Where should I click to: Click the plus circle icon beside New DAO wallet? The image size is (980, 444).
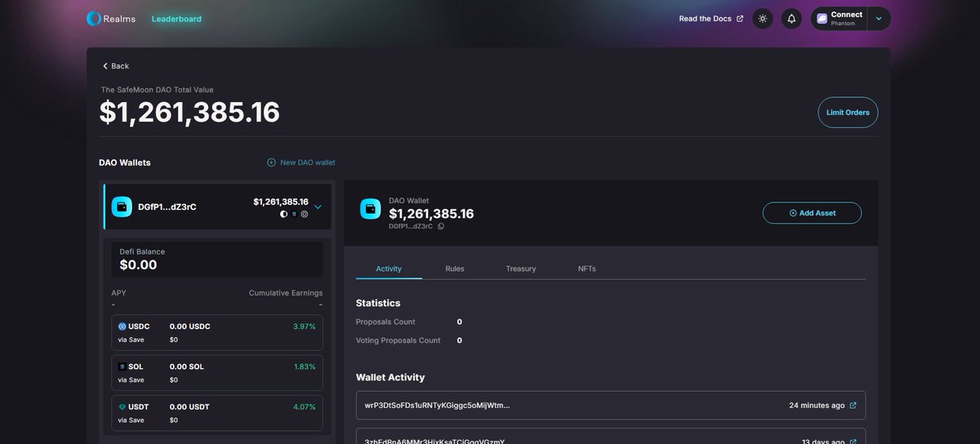tap(271, 162)
